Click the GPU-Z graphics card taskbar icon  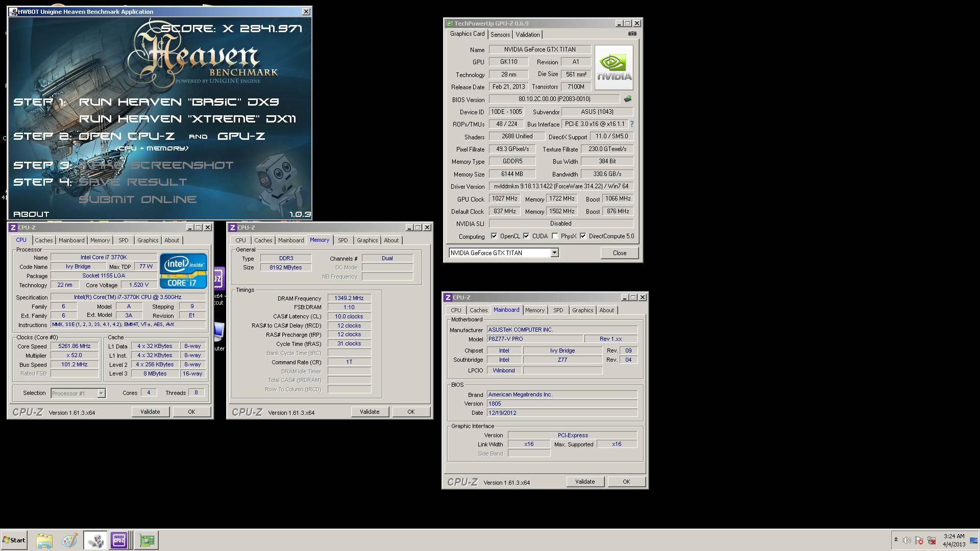pyautogui.click(x=147, y=540)
